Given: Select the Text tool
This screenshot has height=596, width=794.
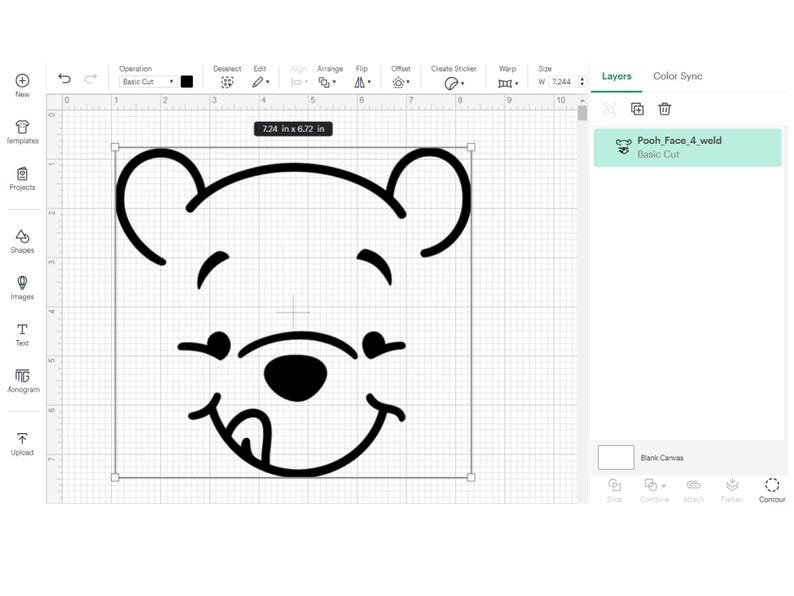Looking at the screenshot, I should click(22, 334).
